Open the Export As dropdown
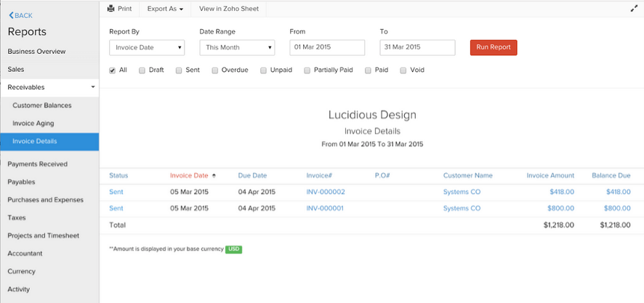Screen dimensions: 644x303 (165, 9)
